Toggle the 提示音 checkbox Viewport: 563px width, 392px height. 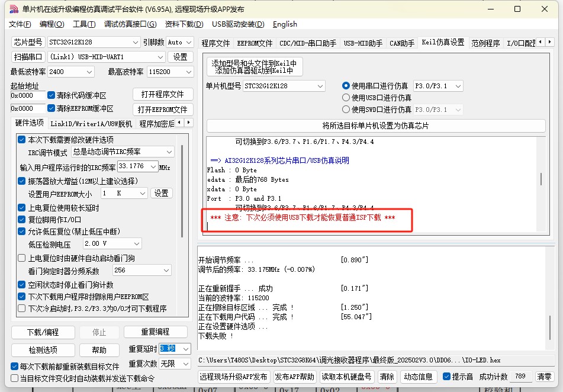446,377
